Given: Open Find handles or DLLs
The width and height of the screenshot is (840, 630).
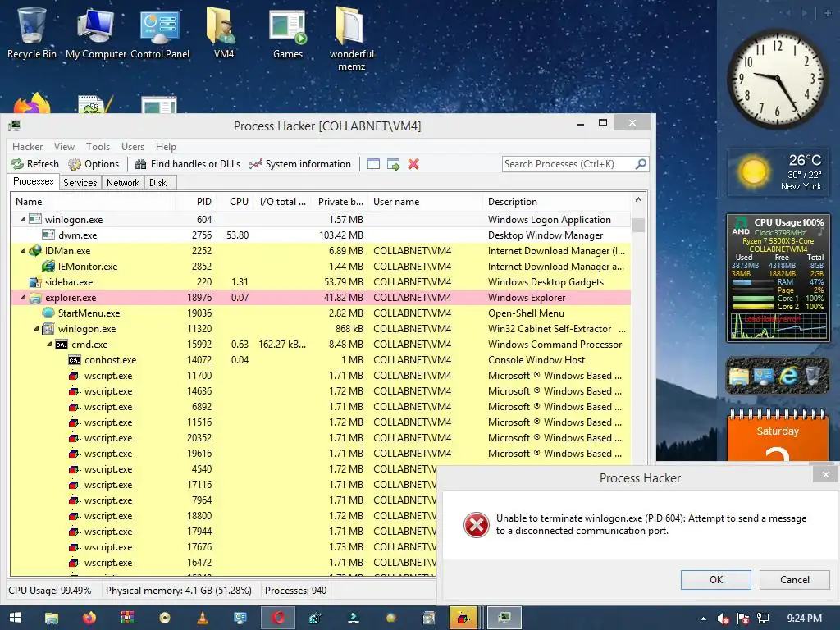Looking at the screenshot, I should (188, 164).
